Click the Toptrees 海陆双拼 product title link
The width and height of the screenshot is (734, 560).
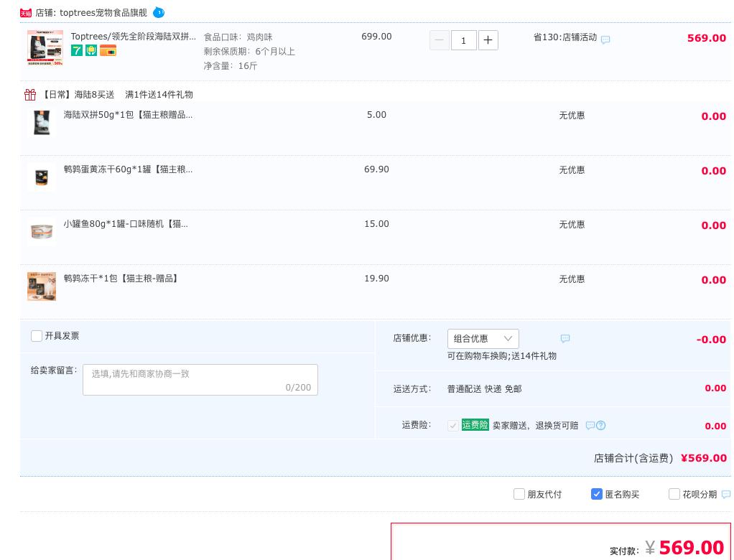(x=134, y=36)
